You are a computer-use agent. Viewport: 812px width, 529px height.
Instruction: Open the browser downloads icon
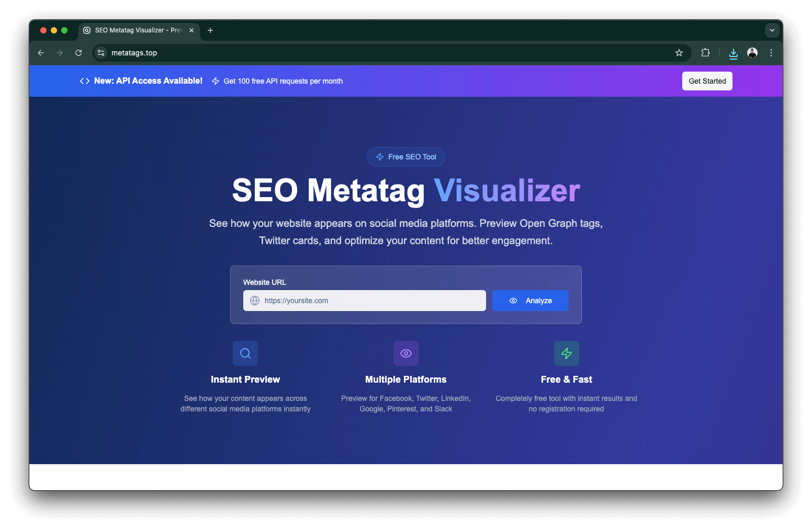pos(734,53)
